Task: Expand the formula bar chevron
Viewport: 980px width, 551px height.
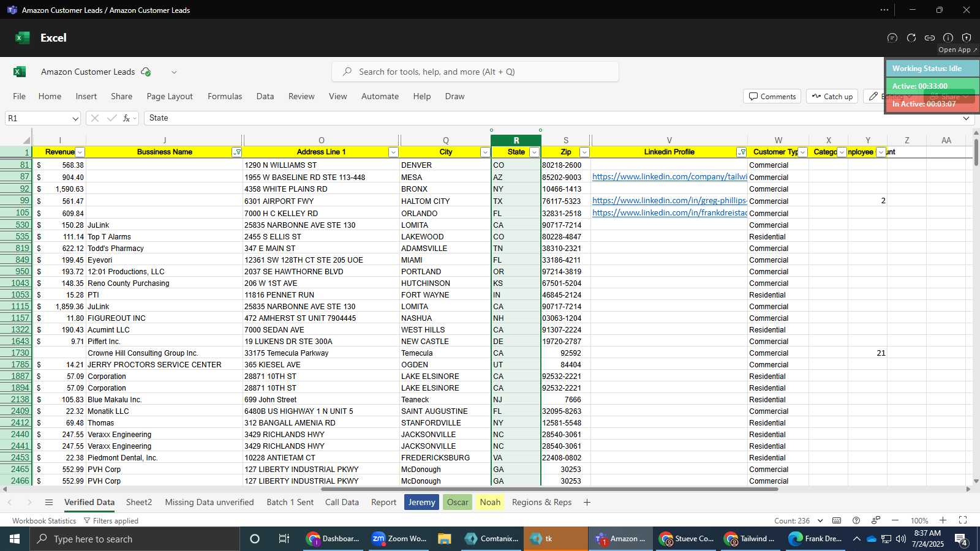Action: (966, 119)
